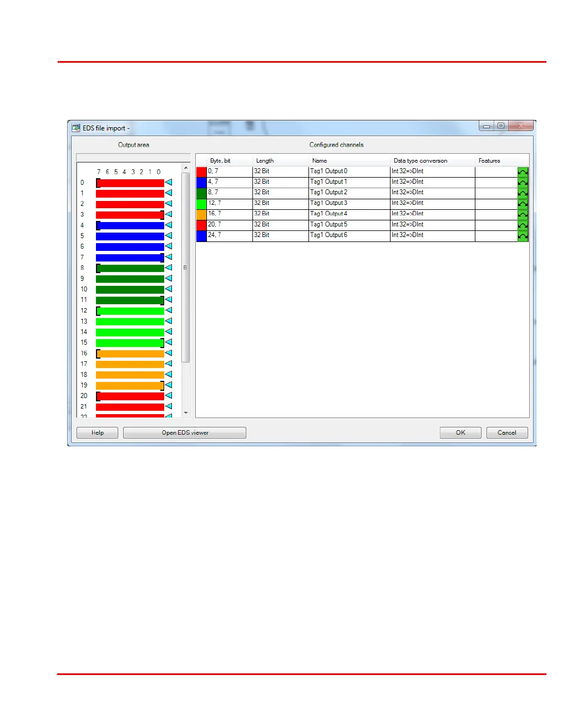Select the Tag1 Output 4 name cell

click(x=349, y=215)
